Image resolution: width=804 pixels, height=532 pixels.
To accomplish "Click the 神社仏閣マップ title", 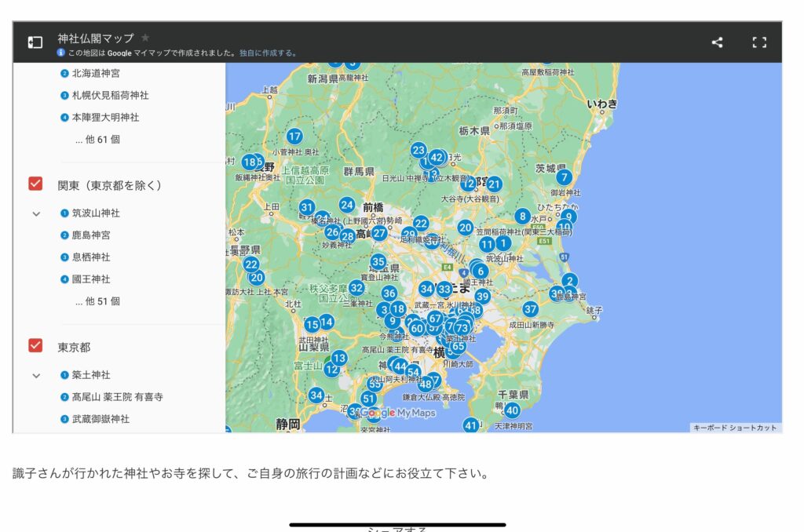I will click(95, 38).
